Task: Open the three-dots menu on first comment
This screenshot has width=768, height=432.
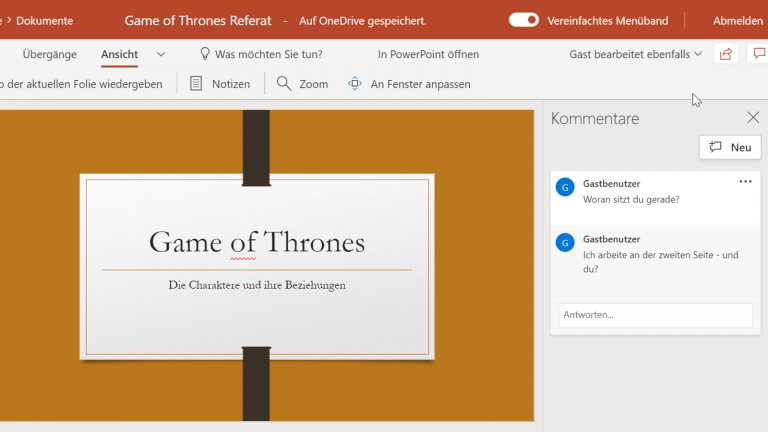Action: pos(745,182)
